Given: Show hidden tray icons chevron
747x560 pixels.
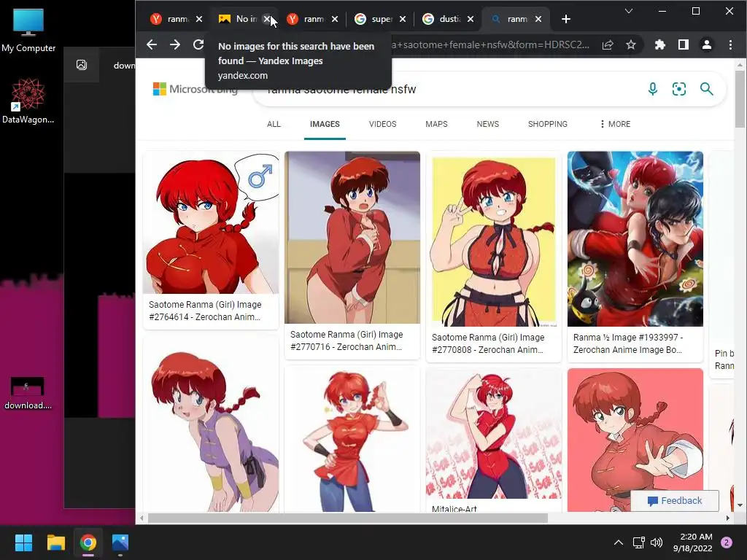Looking at the screenshot, I should tap(619, 542).
